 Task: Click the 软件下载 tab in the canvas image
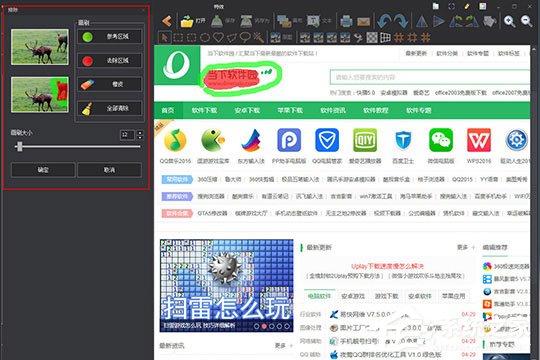(x=204, y=110)
